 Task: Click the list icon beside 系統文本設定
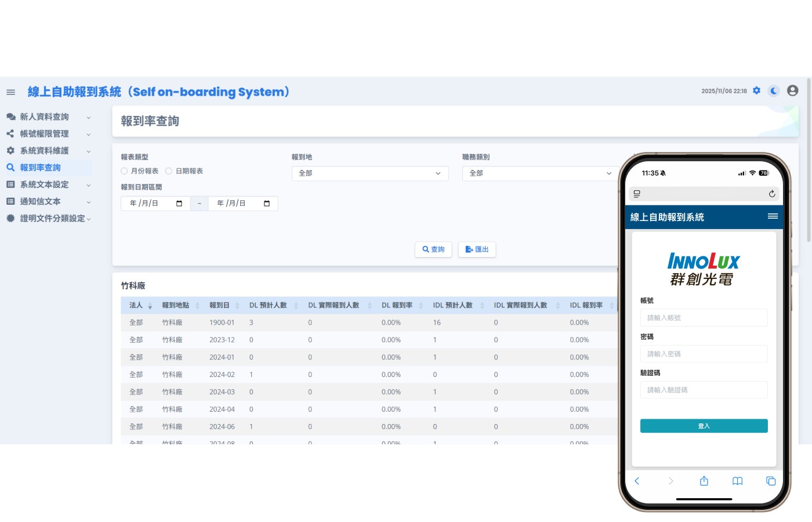[10, 184]
